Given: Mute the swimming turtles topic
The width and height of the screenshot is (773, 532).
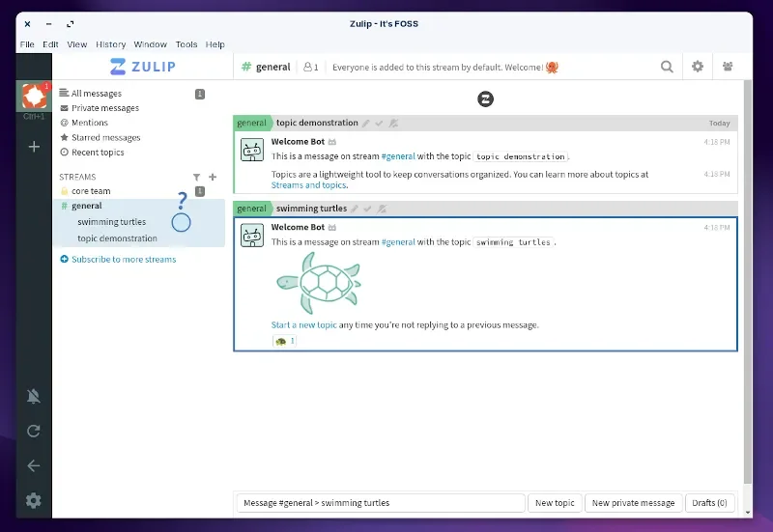Looking at the screenshot, I should tap(382, 209).
